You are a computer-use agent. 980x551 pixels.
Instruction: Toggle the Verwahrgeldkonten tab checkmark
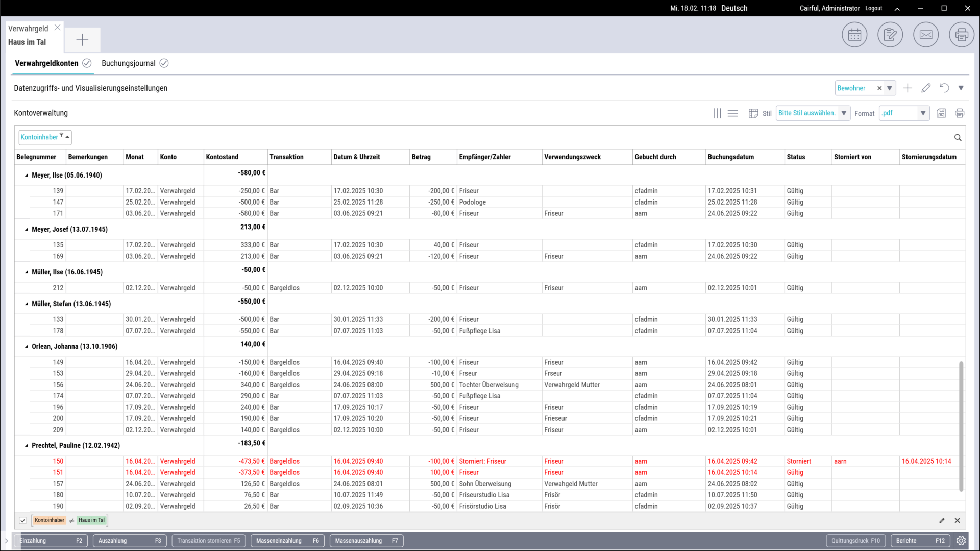[87, 63]
